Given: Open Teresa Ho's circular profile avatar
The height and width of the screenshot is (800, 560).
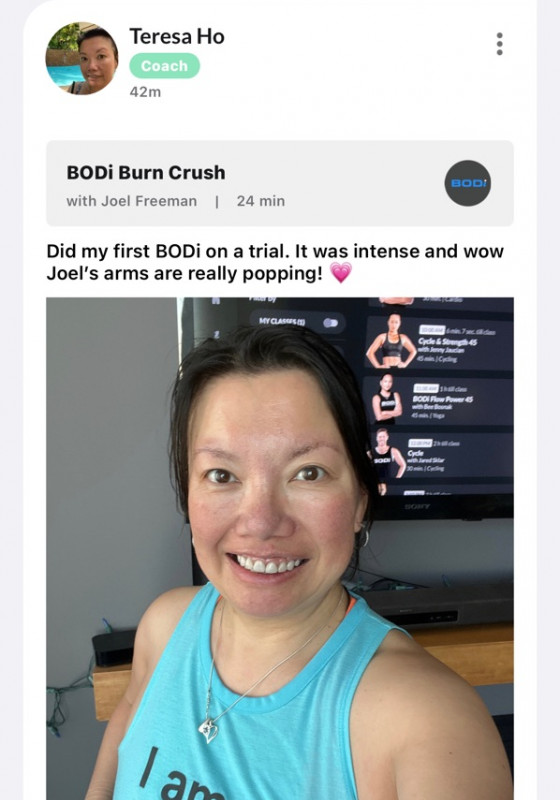Looking at the screenshot, I should click(x=82, y=58).
